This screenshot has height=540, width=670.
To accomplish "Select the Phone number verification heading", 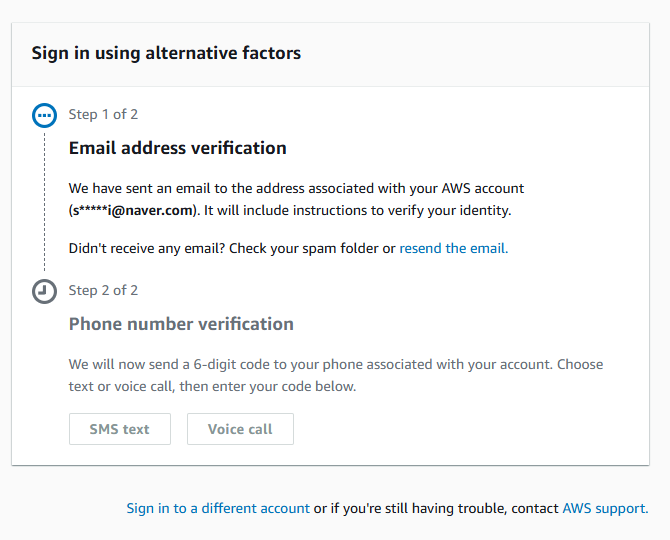I will click(x=181, y=324).
